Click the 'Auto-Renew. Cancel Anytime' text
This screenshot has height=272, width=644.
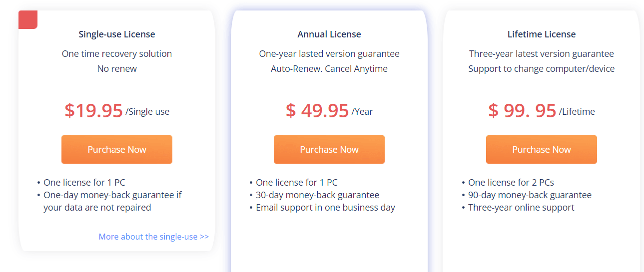coord(329,69)
